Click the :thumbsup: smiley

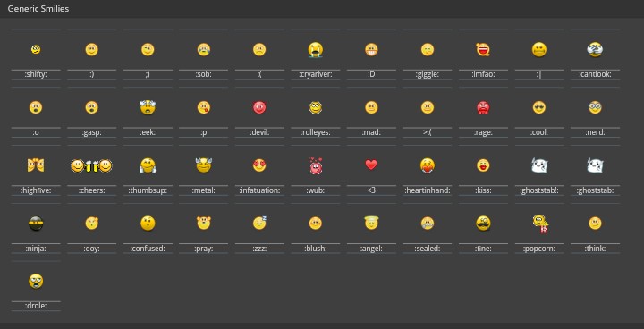tap(148, 165)
